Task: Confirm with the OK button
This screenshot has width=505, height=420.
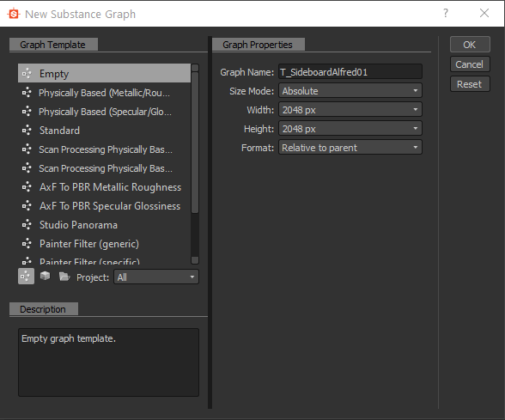Action: [470, 45]
